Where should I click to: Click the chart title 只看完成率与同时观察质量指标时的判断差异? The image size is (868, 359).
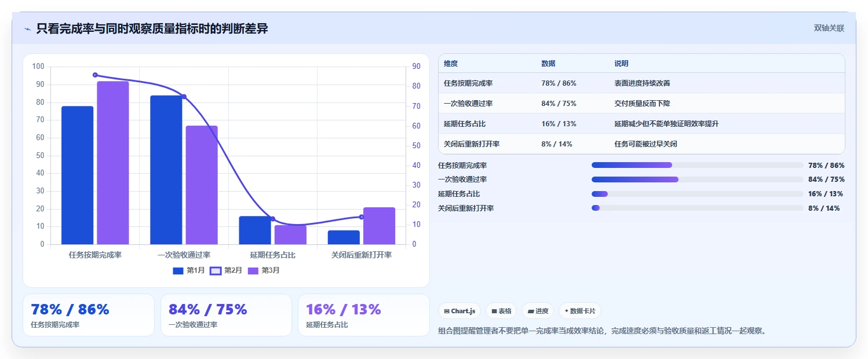152,28
